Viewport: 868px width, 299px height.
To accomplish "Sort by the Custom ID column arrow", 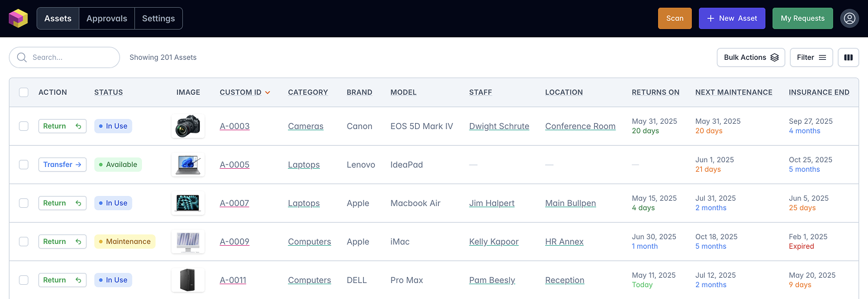I will pyautogui.click(x=268, y=92).
